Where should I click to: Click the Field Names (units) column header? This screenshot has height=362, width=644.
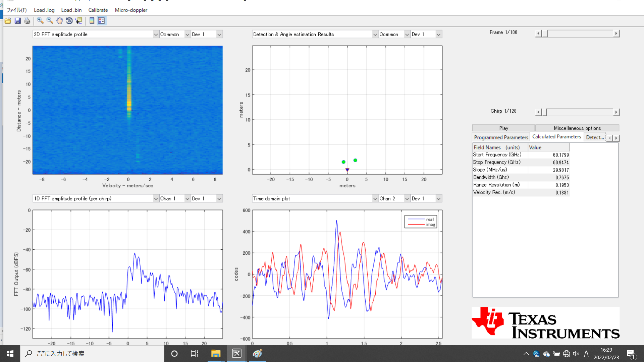pos(500,147)
